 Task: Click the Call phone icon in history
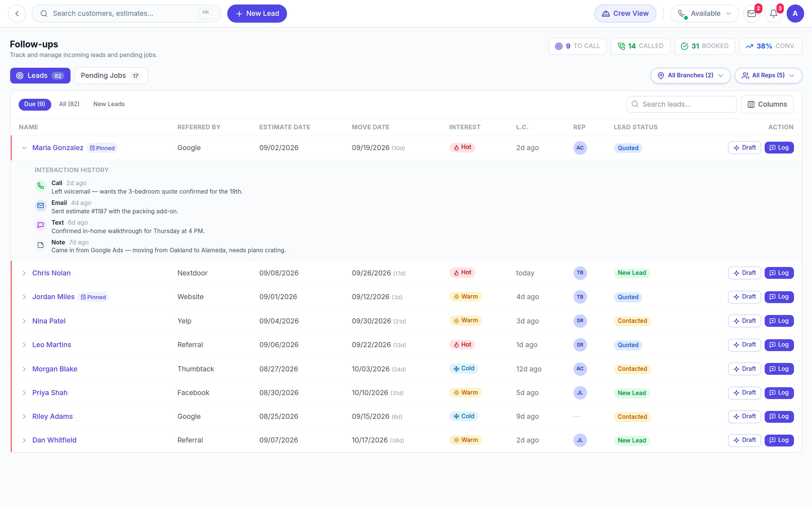click(41, 186)
